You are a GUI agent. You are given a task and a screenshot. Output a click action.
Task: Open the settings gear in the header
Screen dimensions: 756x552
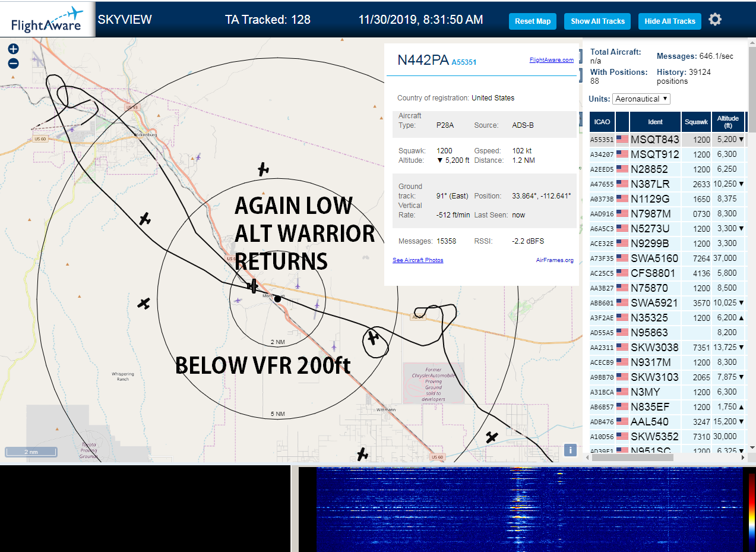[x=715, y=20]
